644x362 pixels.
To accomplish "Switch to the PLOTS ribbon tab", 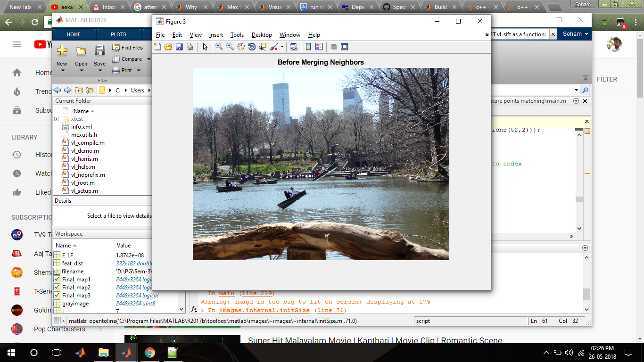I will coord(118,34).
